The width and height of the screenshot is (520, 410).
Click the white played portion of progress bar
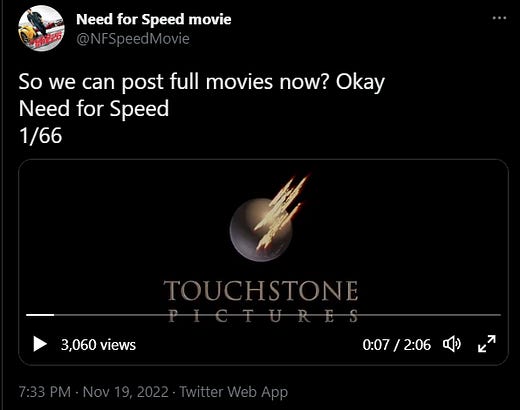[40, 315]
